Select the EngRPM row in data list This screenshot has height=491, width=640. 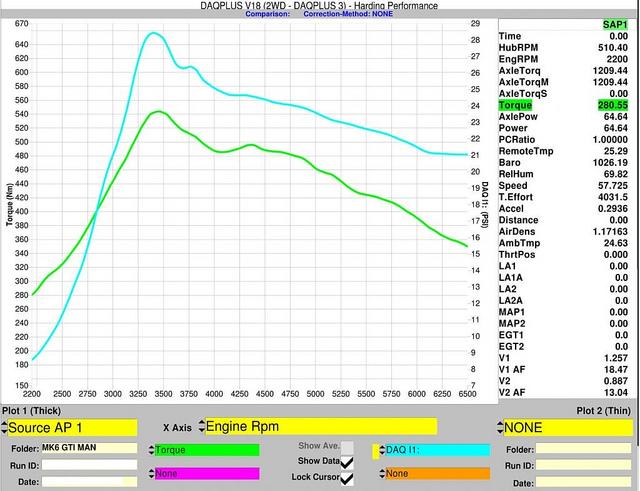565,59
